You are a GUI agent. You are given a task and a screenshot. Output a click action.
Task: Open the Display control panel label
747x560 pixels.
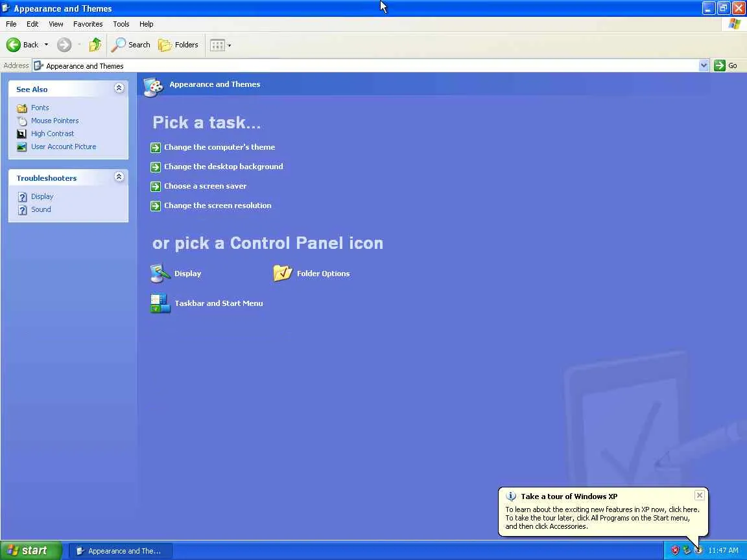tap(187, 274)
